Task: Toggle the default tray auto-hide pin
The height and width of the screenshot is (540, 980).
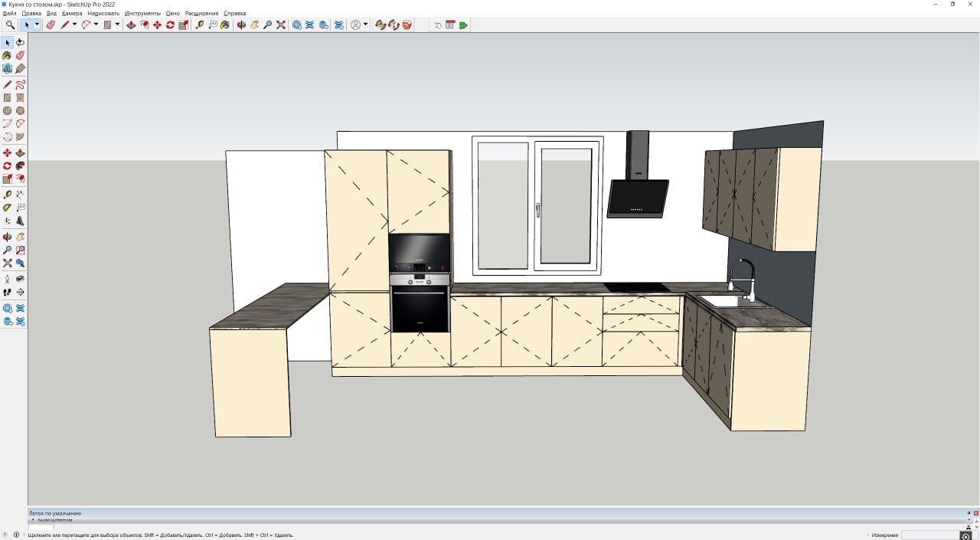Action: tap(969, 513)
